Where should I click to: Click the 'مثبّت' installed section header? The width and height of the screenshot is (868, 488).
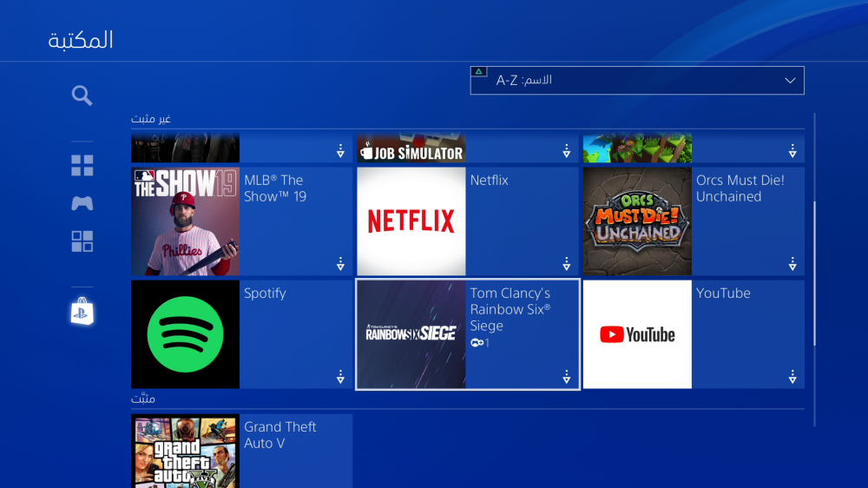click(143, 399)
